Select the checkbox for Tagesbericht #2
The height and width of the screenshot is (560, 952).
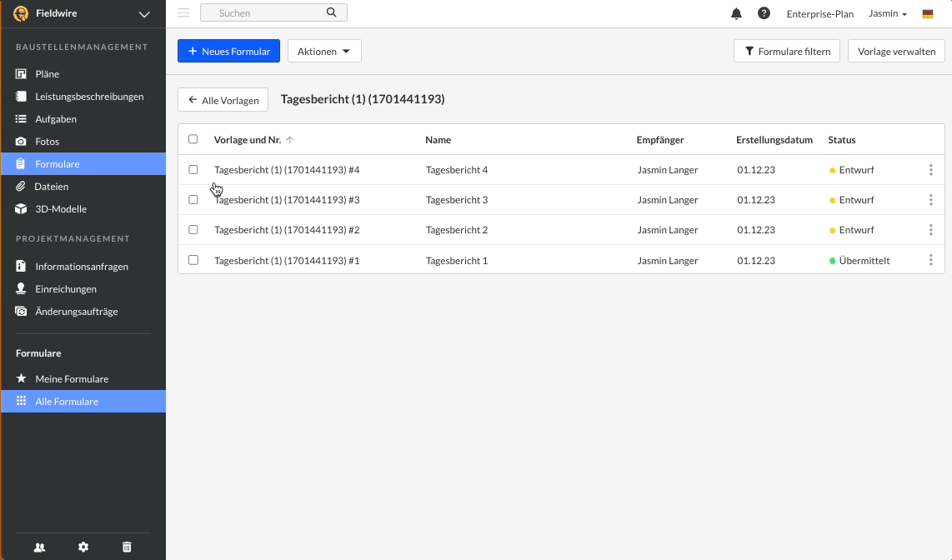pyautogui.click(x=193, y=230)
